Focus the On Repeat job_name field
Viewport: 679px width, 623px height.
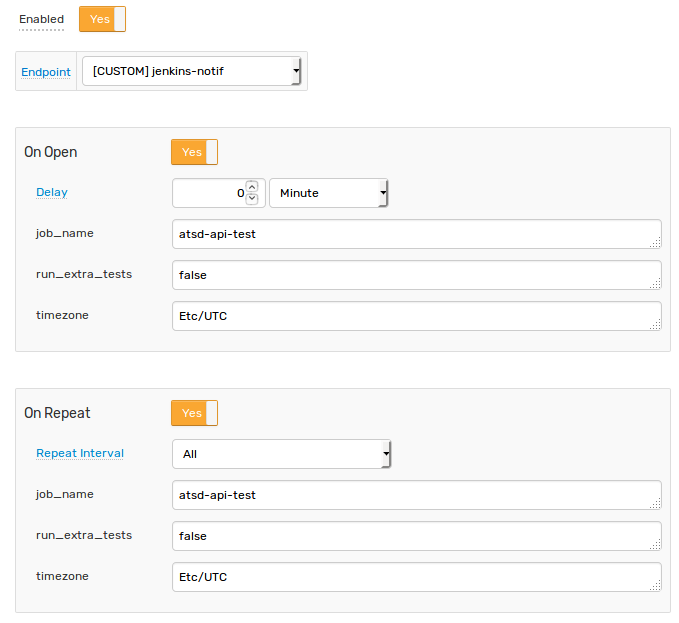coord(417,495)
